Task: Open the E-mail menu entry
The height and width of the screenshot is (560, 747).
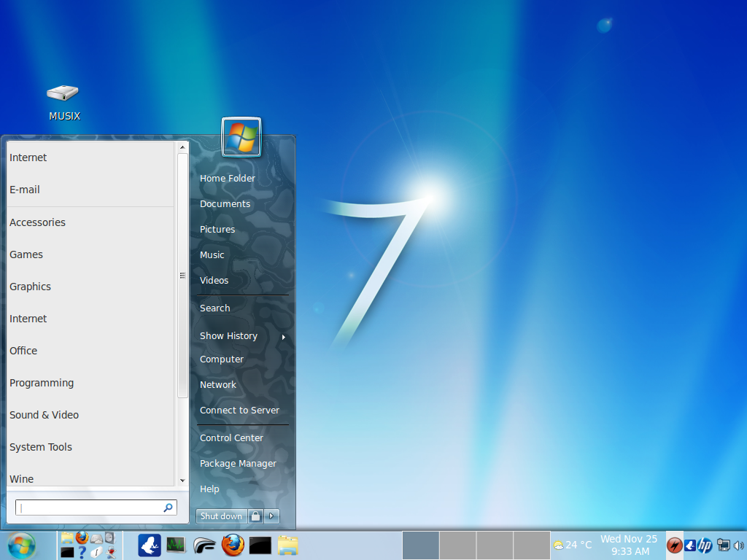Action: pyautogui.click(x=90, y=190)
